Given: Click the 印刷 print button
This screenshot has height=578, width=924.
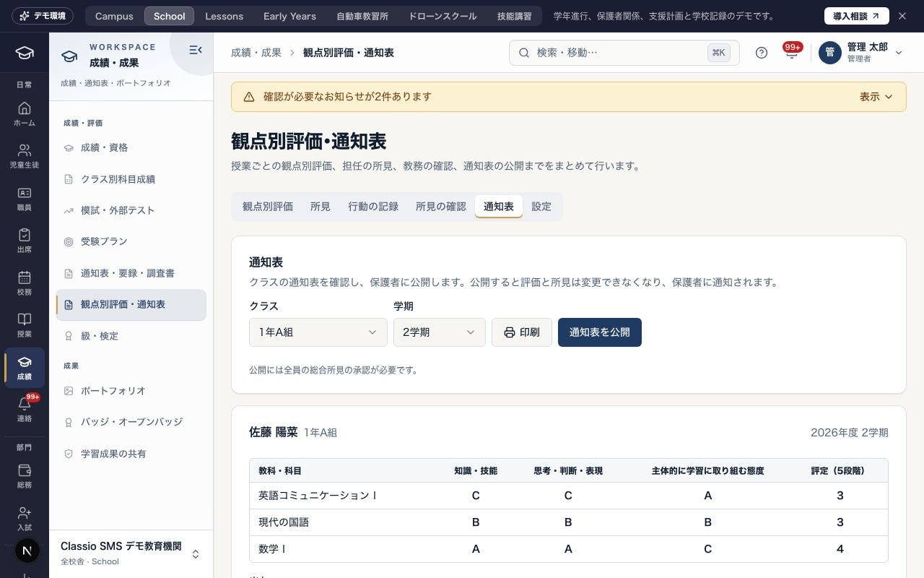Looking at the screenshot, I should [x=522, y=332].
